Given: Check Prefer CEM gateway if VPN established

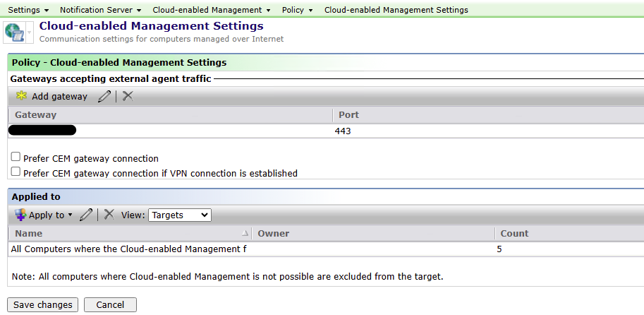Looking at the screenshot, I should pyautogui.click(x=16, y=172).
